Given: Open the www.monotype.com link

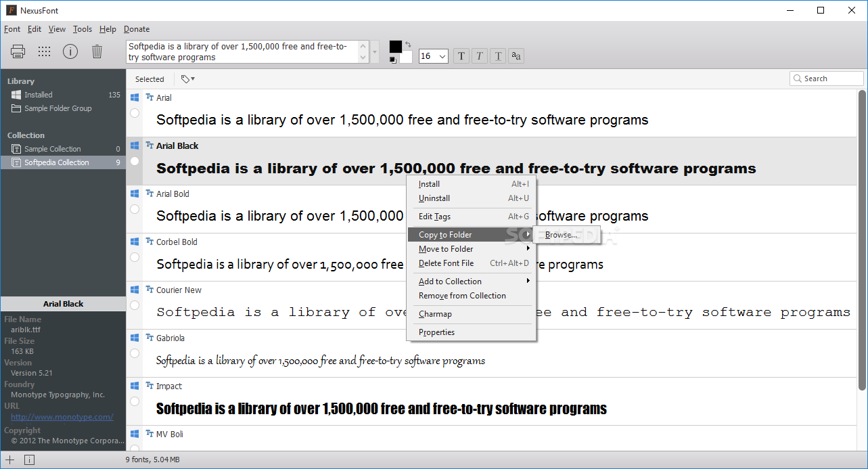Looking at the screenshot, I should coord(62,417).
